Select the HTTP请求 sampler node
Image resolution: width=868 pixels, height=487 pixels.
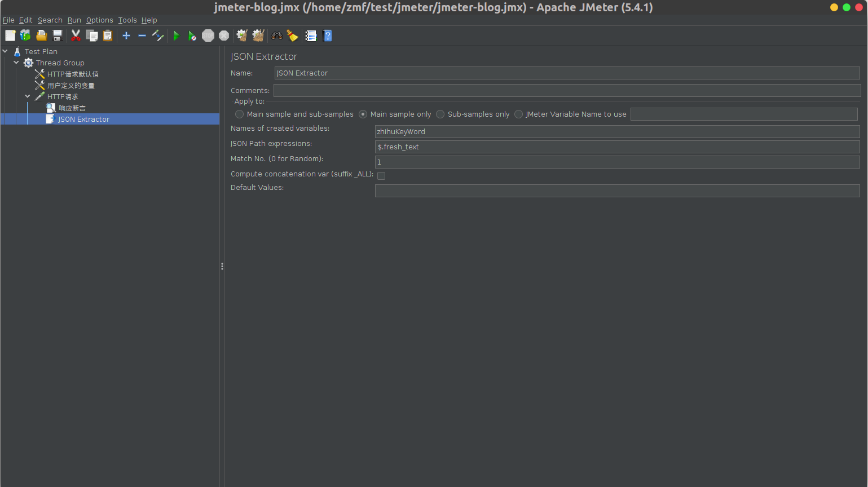coord(63,96)
